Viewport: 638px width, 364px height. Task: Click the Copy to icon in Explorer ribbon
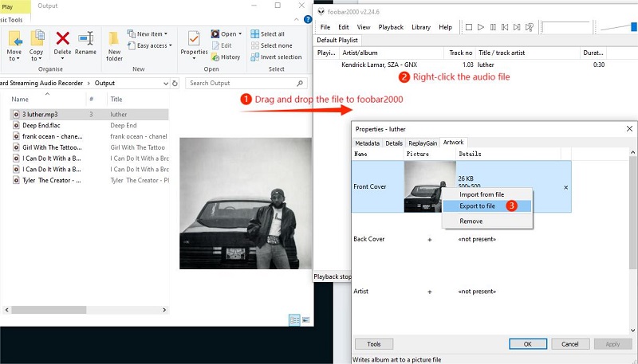pyautogui.click(x=37, y=38)
